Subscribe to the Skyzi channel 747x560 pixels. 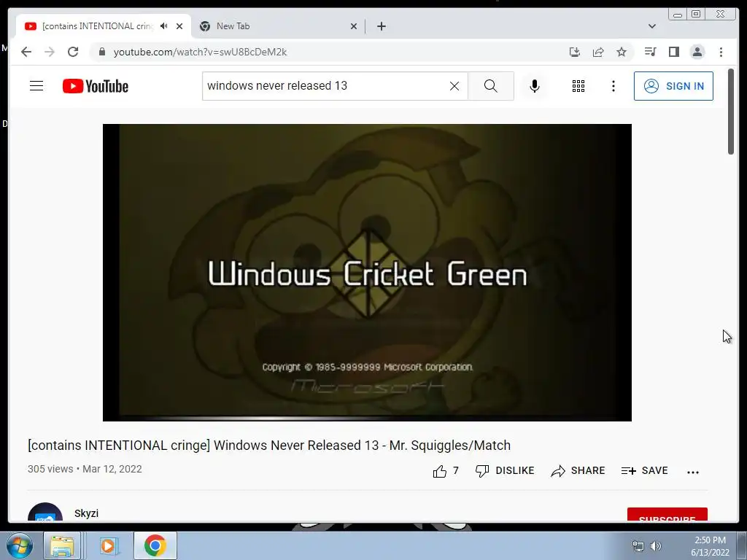[x=667, y=515]
